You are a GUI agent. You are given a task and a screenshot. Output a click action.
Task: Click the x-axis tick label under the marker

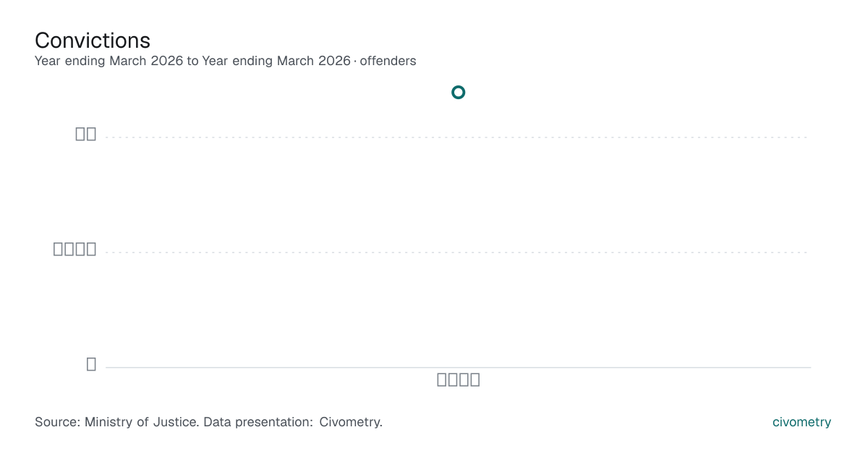pos(459,379)
